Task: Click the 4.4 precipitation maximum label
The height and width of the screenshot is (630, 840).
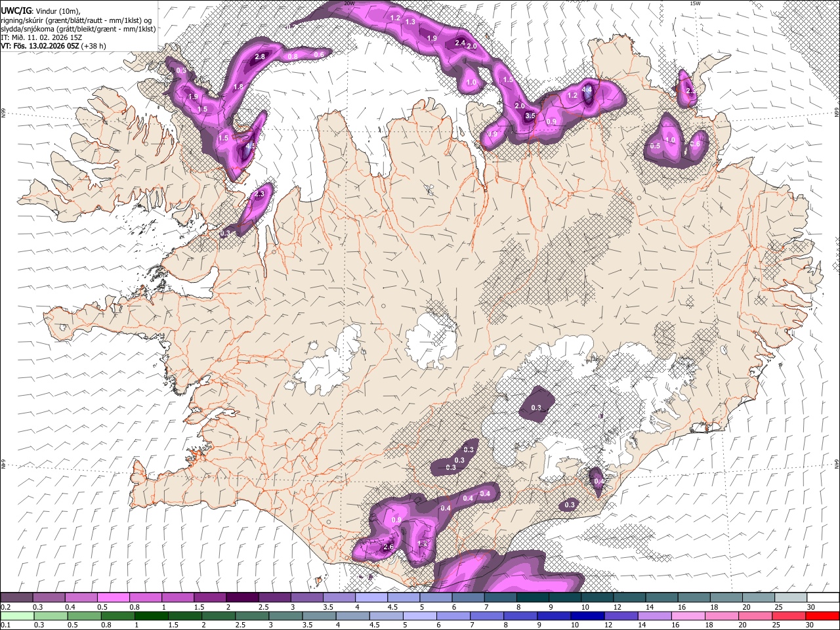Action: [587, 89]
